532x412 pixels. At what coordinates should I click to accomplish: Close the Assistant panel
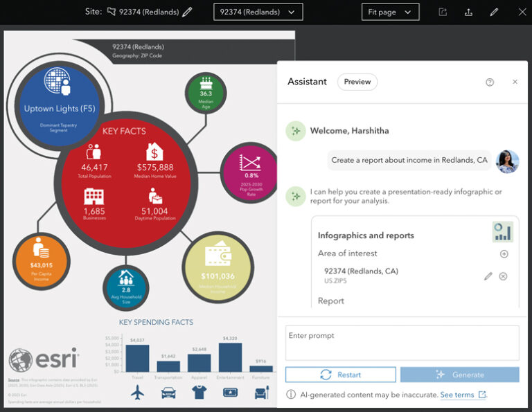click(x=515, y=82)
